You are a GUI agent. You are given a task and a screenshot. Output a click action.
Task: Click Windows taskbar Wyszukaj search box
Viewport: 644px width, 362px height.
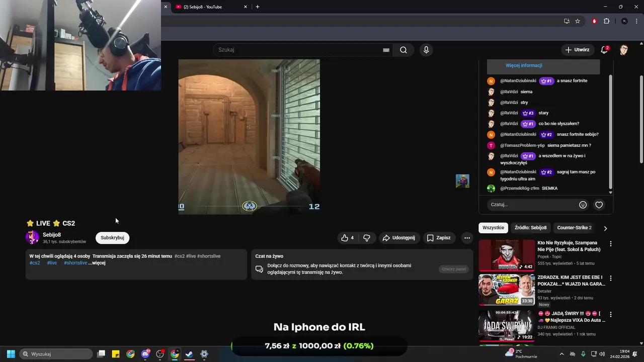[x=56, y=354]
